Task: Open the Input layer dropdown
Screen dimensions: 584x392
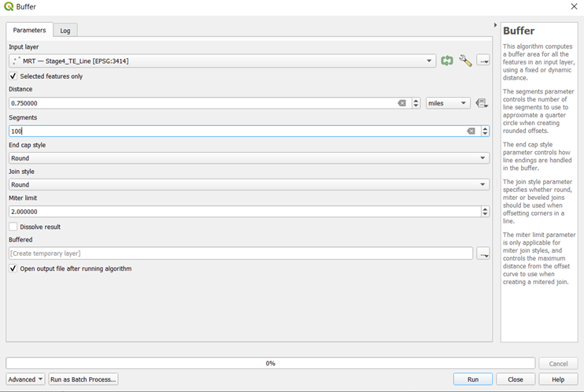Action: [x=430, y=61]
